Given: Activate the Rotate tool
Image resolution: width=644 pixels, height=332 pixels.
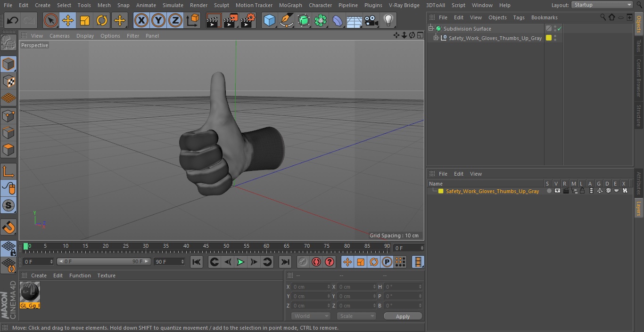Looking at the screenshot, I should 102,21.
